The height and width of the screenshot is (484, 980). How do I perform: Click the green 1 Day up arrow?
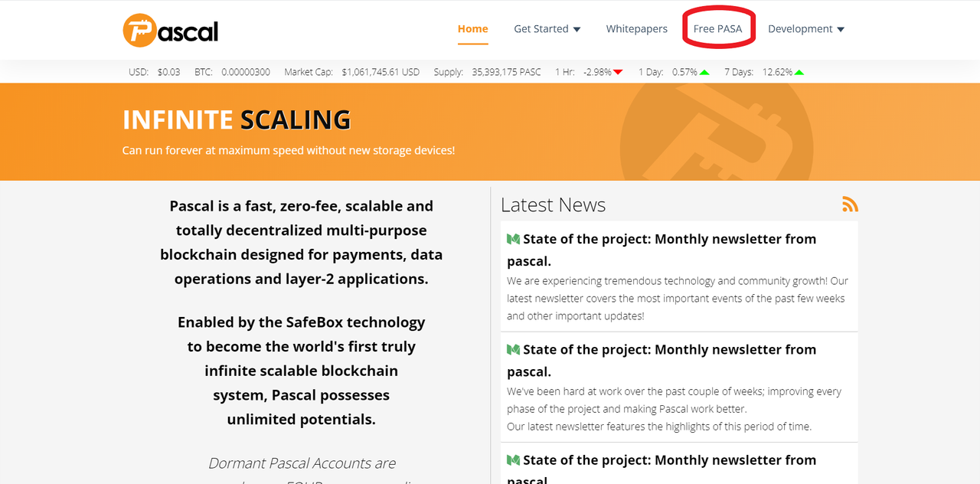(704, 72)
